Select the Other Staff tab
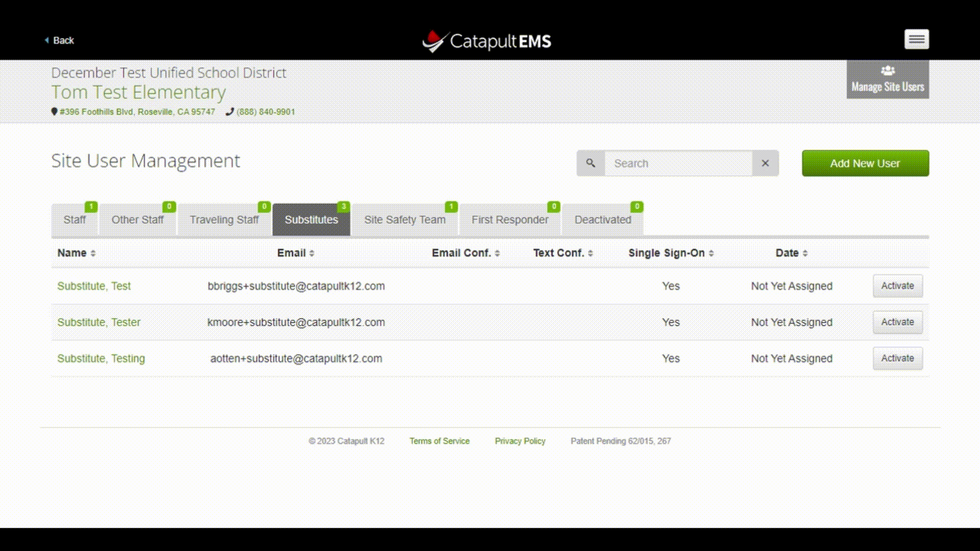This screenshot has height=551, width=980. 137,219
